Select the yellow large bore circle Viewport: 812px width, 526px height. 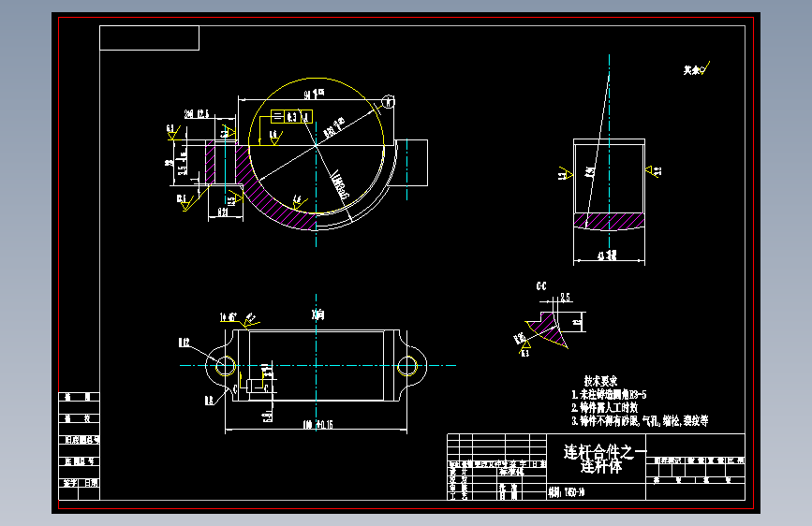click(x=316, y=145)
